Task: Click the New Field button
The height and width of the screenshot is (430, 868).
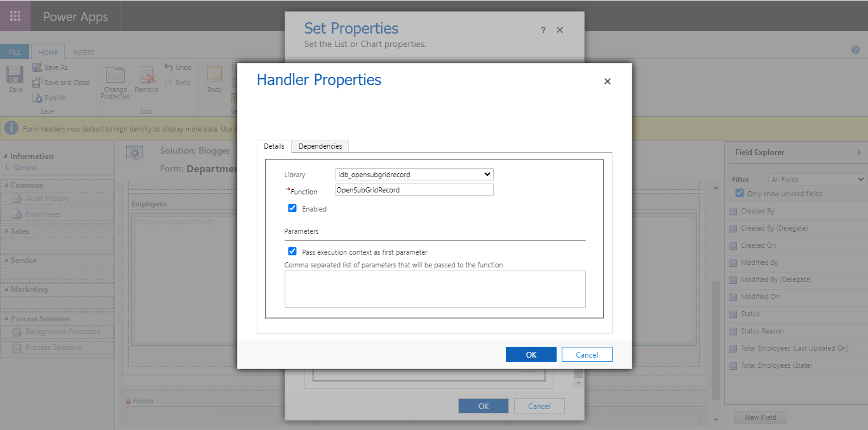Action: (x=760, y=417)
